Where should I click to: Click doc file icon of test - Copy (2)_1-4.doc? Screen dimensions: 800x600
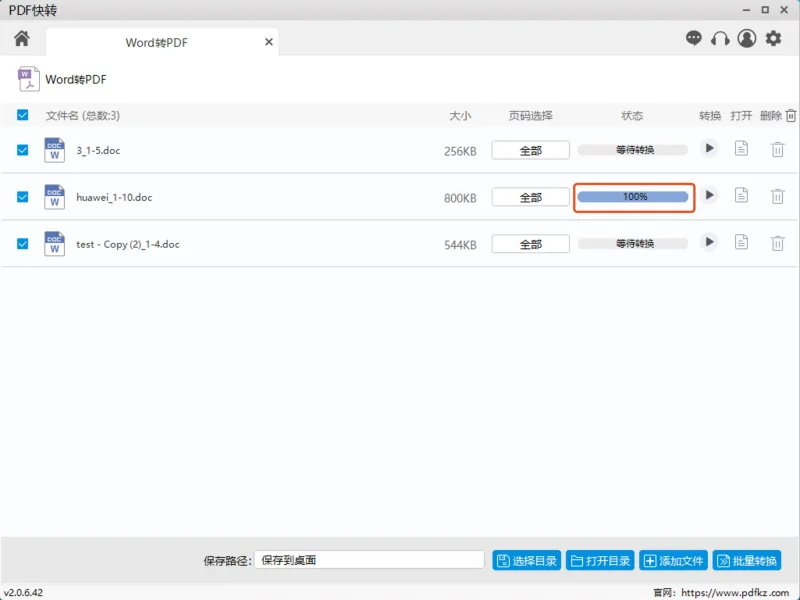[55, 243]
